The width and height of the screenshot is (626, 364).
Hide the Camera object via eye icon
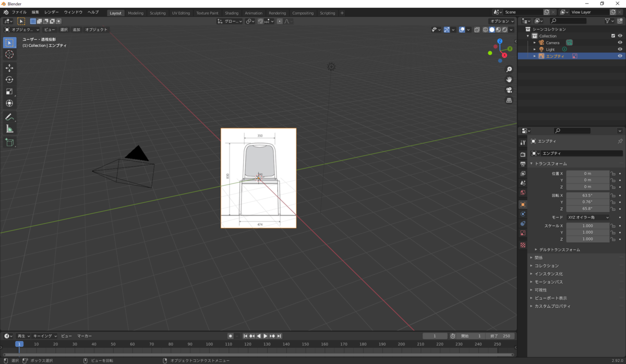(620, 43)
